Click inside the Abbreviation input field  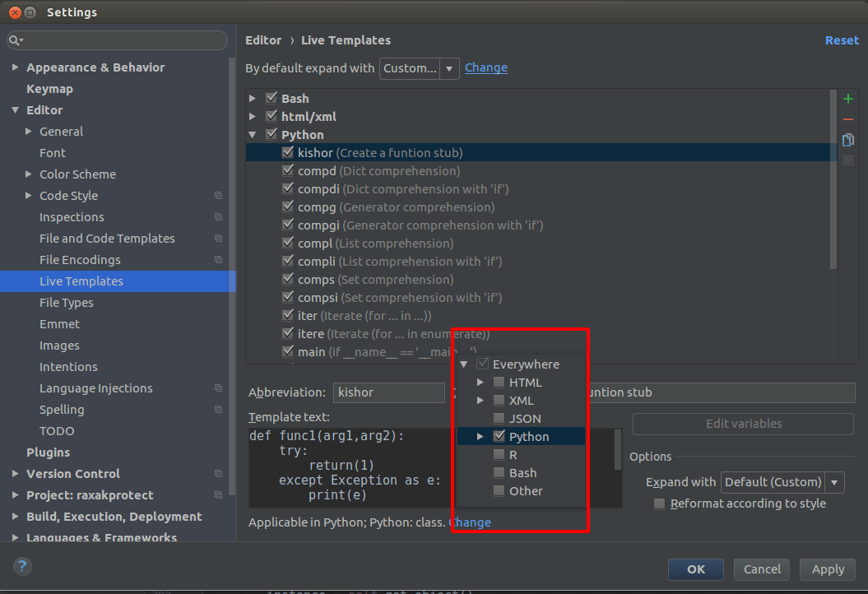tap(388, 392)
